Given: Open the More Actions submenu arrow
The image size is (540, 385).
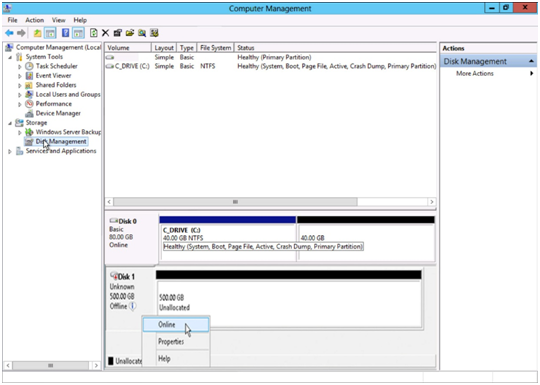Looking at the screenshot, I should coord(532,73).
